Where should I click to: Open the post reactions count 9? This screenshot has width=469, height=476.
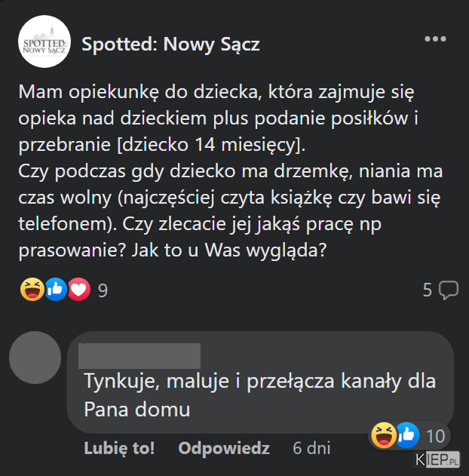[103, 290]
